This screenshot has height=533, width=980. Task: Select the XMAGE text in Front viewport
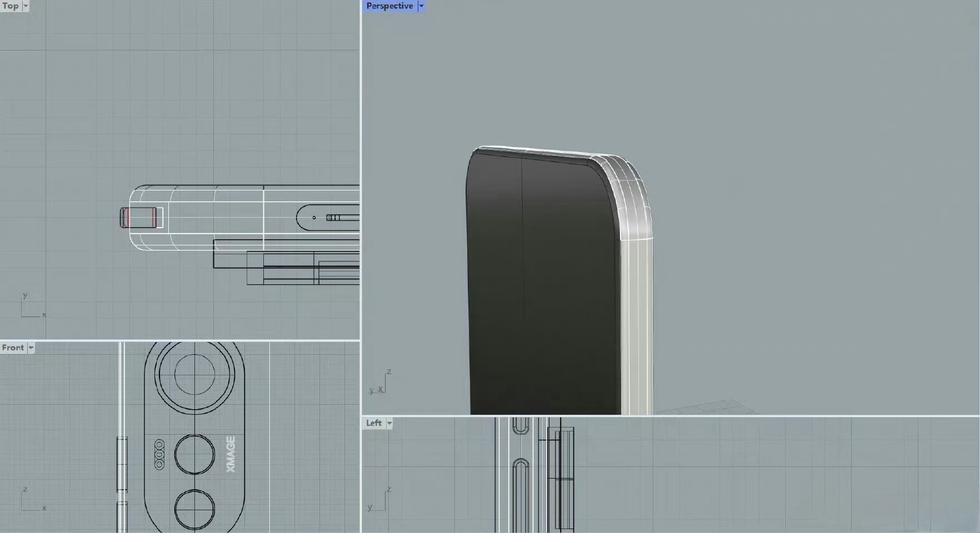(231, 454)
